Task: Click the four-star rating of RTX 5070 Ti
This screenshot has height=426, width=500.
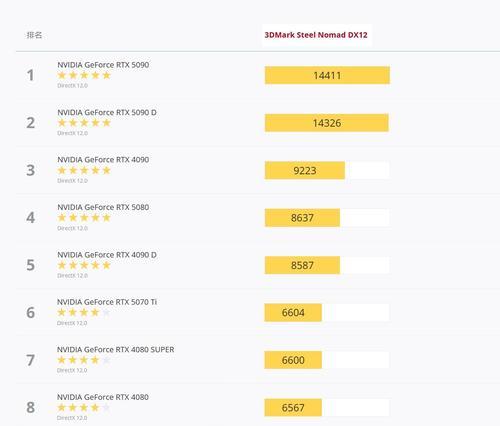Action: click(x=84, y=312)
